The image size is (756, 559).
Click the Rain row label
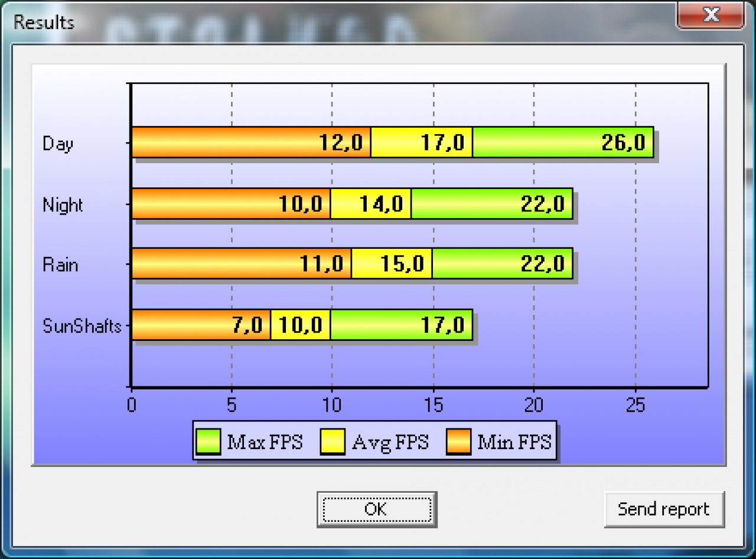(60, 265)
